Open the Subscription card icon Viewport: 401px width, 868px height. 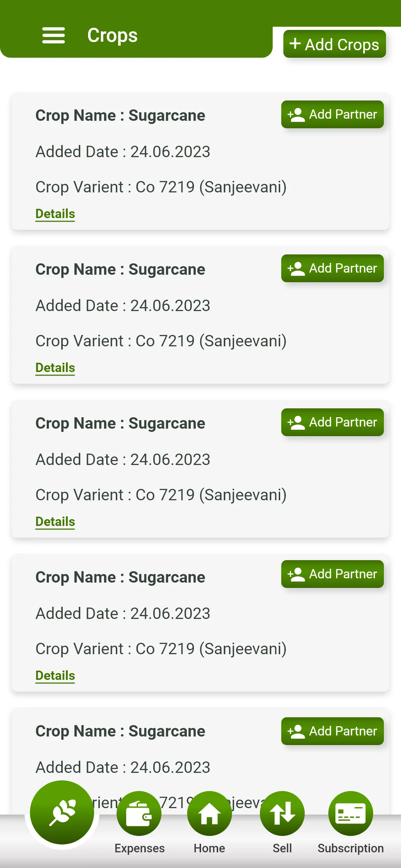pos(350,813)
